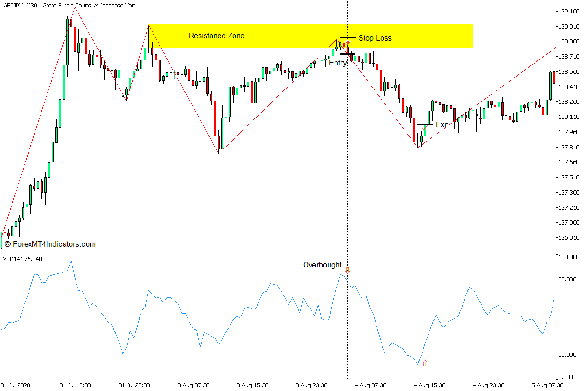Click the 4 Aug 15:30 time label
The height and width of the screenshot is (391, 588).
pos(429,385)
